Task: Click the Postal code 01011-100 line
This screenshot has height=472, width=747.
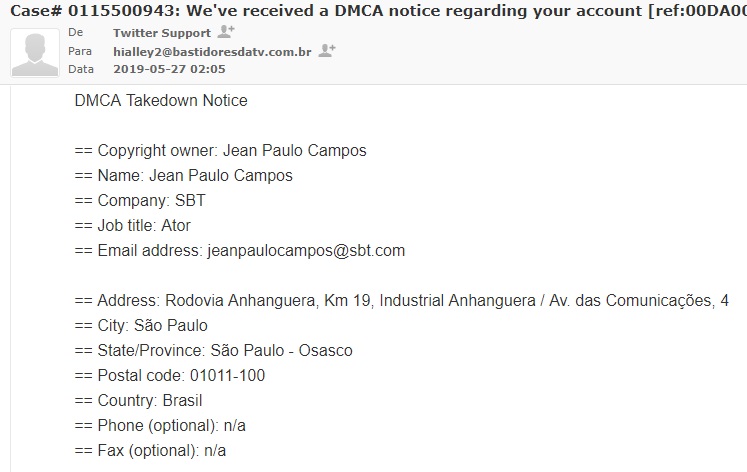Action: 169,376
